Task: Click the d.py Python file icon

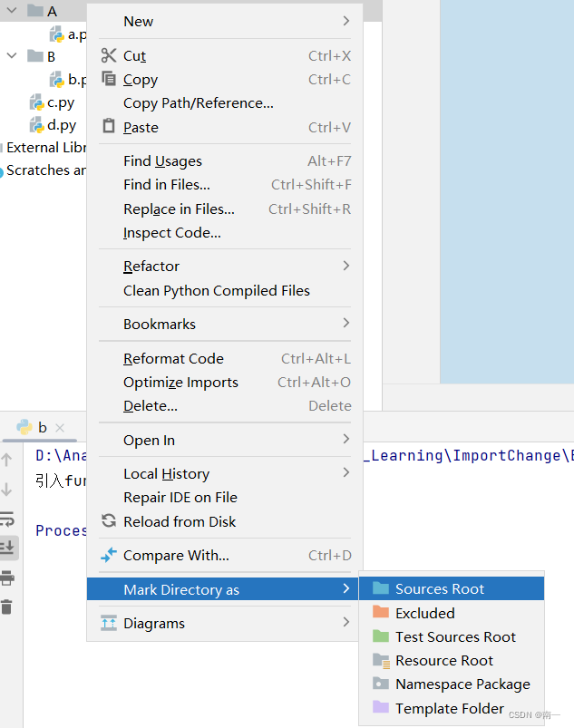Action: (36, 125)
